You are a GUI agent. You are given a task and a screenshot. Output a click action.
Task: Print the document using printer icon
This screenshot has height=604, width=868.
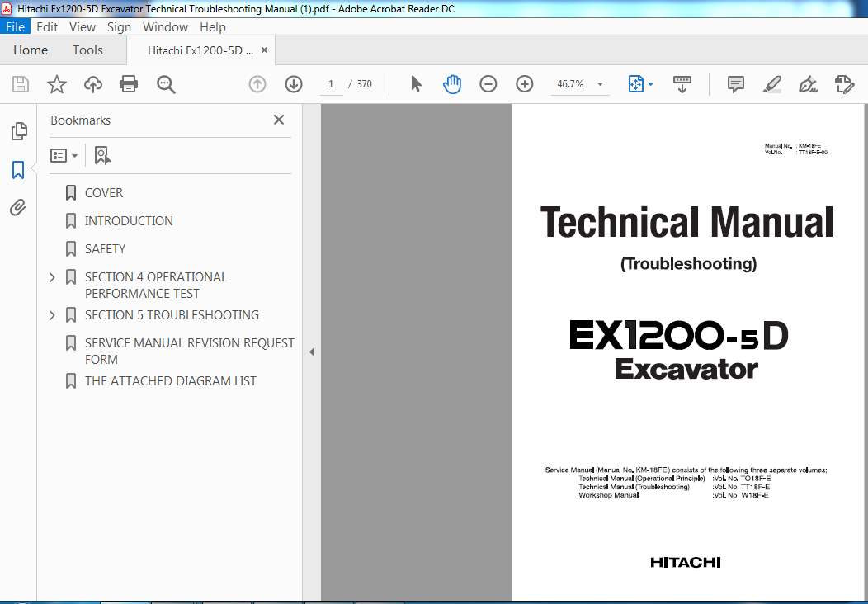[x=129, y=84]
